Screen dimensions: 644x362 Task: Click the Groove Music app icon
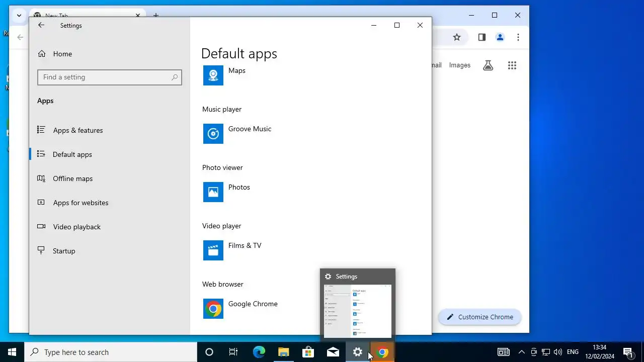tap(213, 134)
